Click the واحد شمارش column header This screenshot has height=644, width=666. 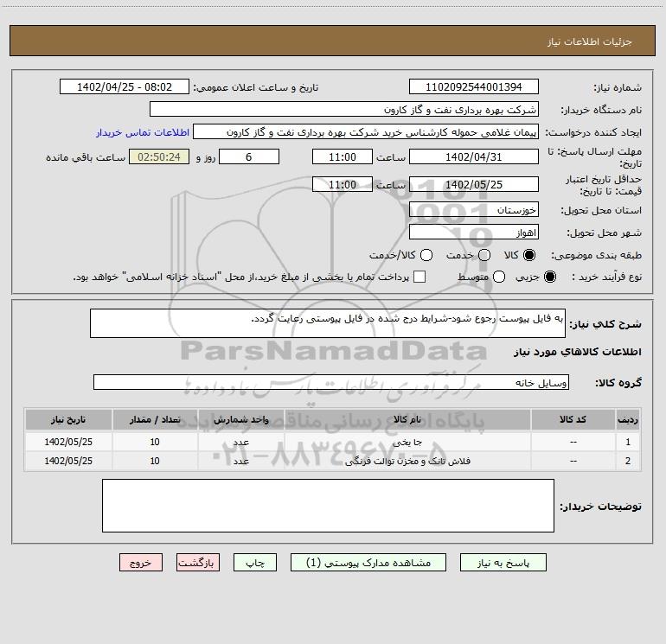(240, 420)
